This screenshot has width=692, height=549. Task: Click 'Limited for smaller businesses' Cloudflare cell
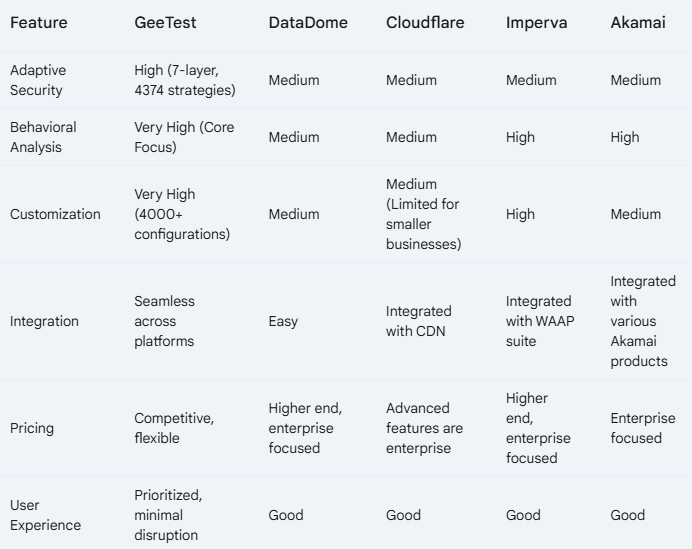pyautogui.click(x=423, y=214)
